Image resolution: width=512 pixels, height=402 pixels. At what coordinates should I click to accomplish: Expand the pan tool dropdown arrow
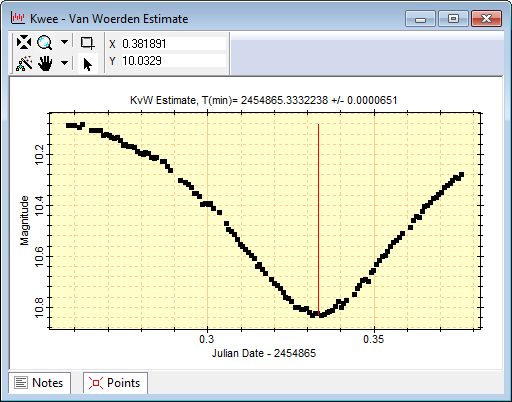point(64,63)
